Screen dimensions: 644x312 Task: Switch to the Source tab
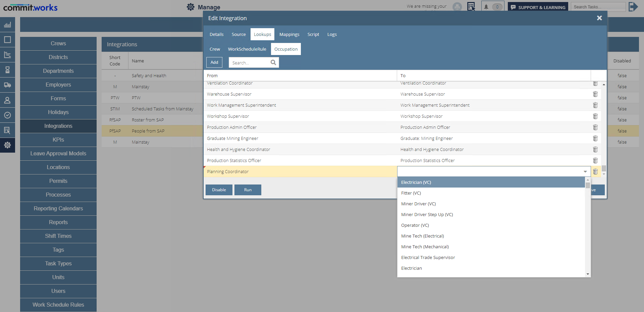(239, 35)
